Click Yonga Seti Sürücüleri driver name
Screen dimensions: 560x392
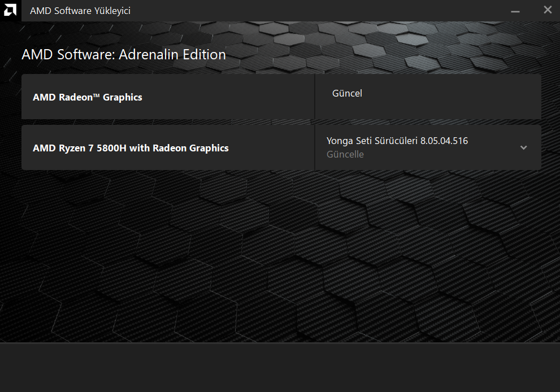tap(372, 141)
